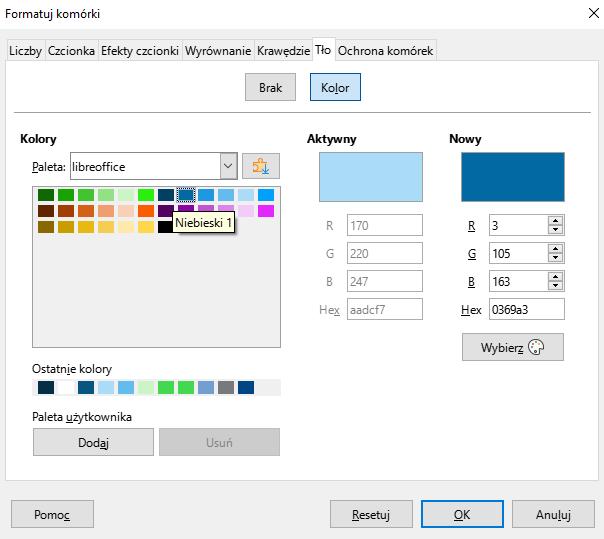Open the Krawędzie tab

pos(283,50)
